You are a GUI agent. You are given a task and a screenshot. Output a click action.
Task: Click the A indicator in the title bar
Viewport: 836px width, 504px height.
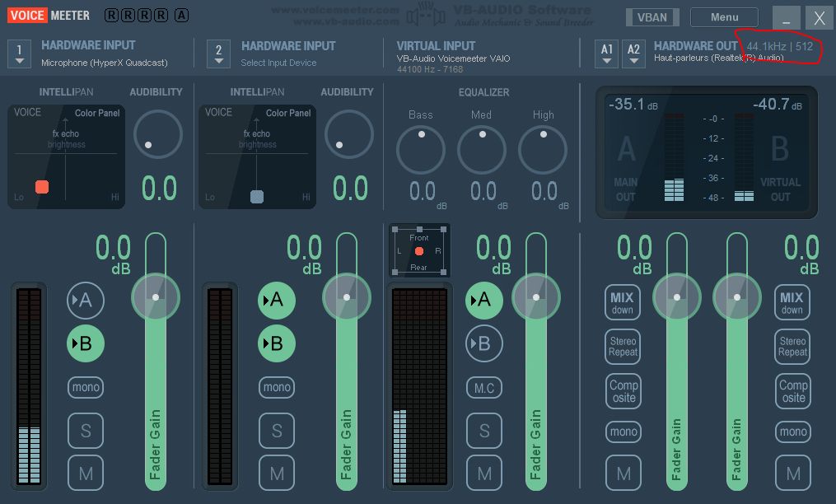(181, 16)
